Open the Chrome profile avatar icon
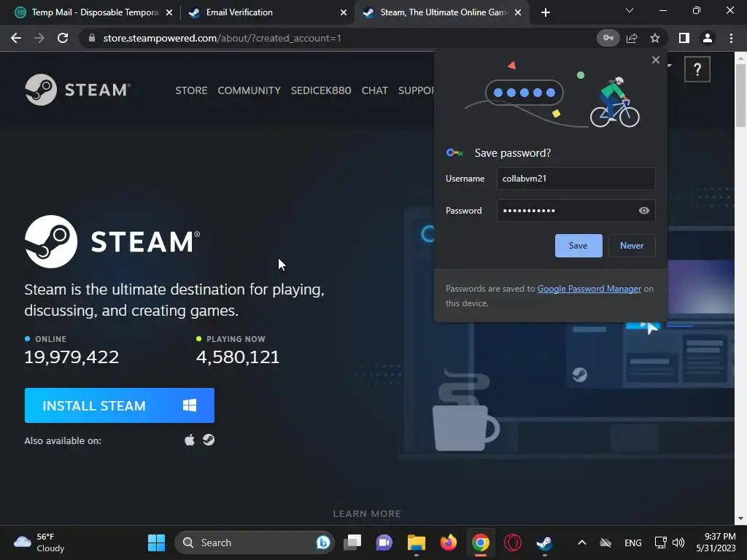This screenshot has height=560, width=747. [707, 38]
